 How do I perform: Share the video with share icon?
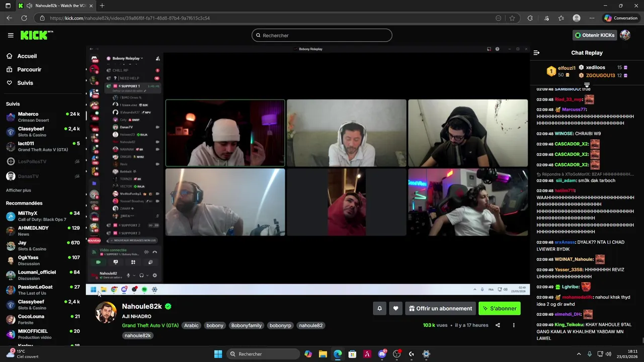pyautogui.click(x=498, y=325)
